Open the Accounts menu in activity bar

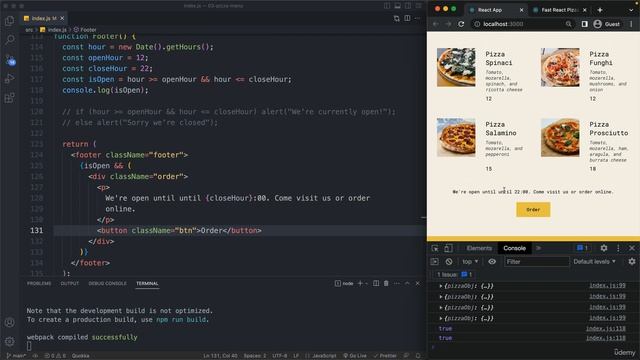(x=9, y=322)
